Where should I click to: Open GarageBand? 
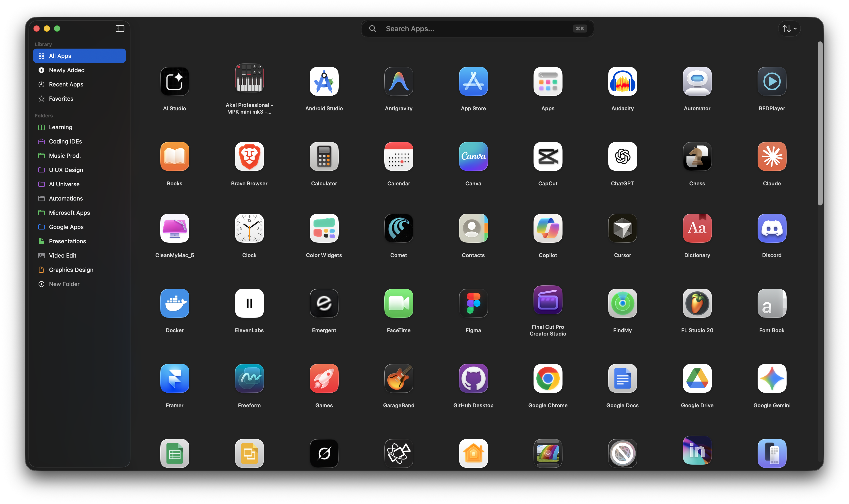click(x=398, y=378)
